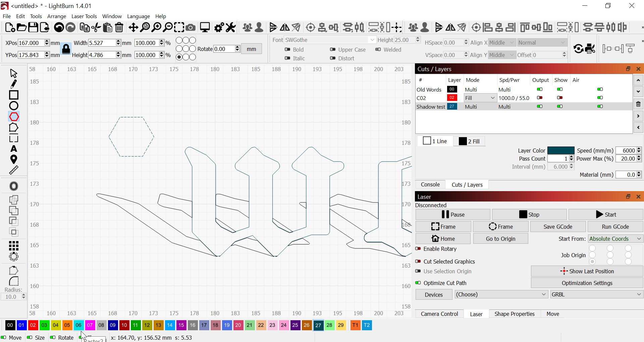
Task: Pick palette color 06 cyan
Action: [78, 325]
